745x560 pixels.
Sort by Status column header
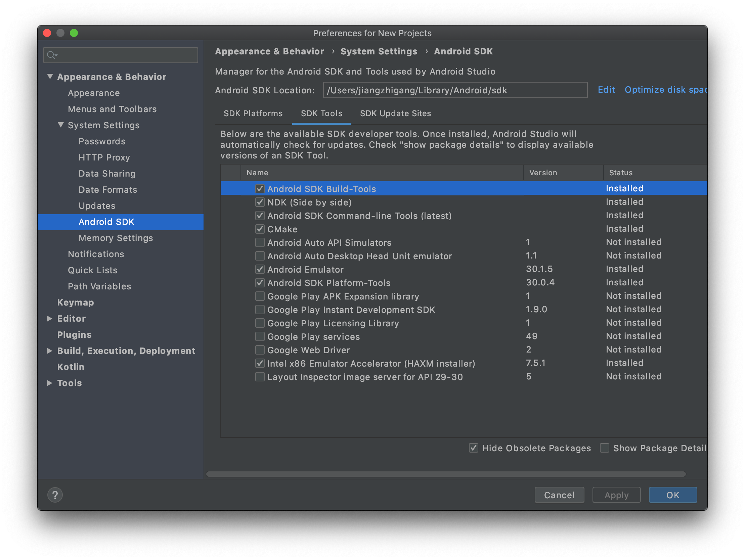(655, 173)
